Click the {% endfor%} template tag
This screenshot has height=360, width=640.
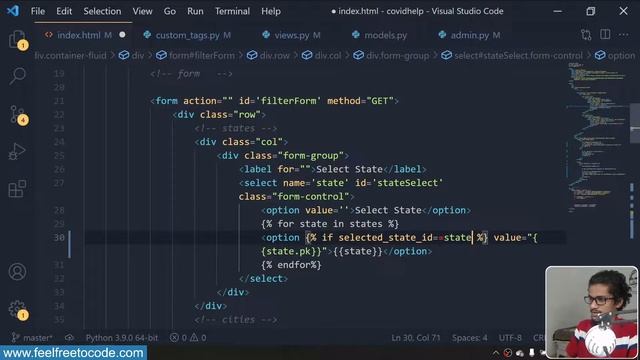pos(291,265)
